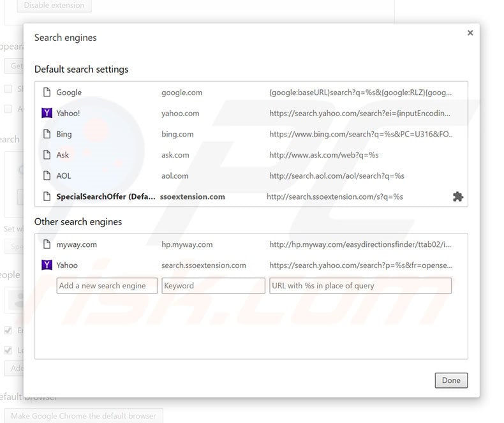
Task: Select Yahoo under Other search engines
Action: pyautogui.click(x=67, y=265)
